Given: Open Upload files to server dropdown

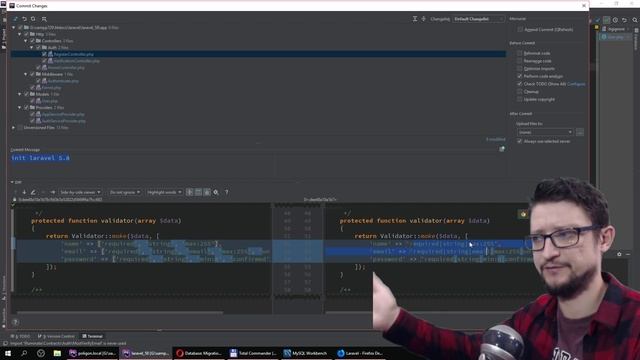Looking at the screenshot, I should tap(545, 132).
